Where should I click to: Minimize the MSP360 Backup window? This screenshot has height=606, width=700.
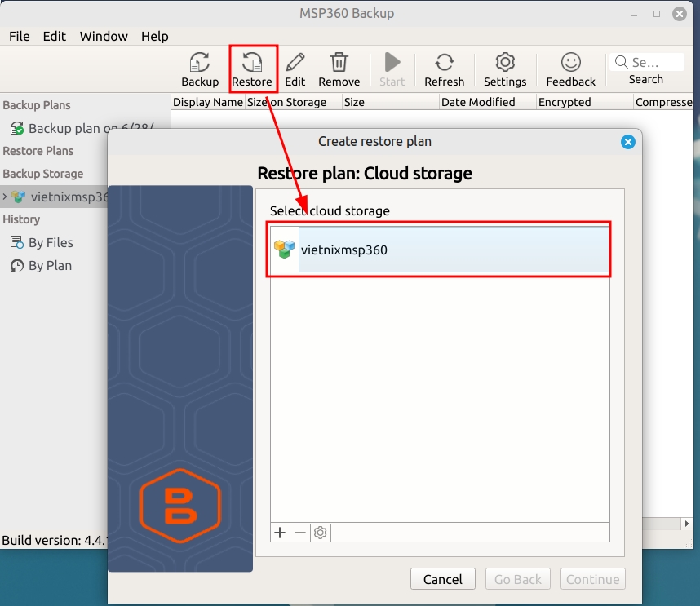633,15
